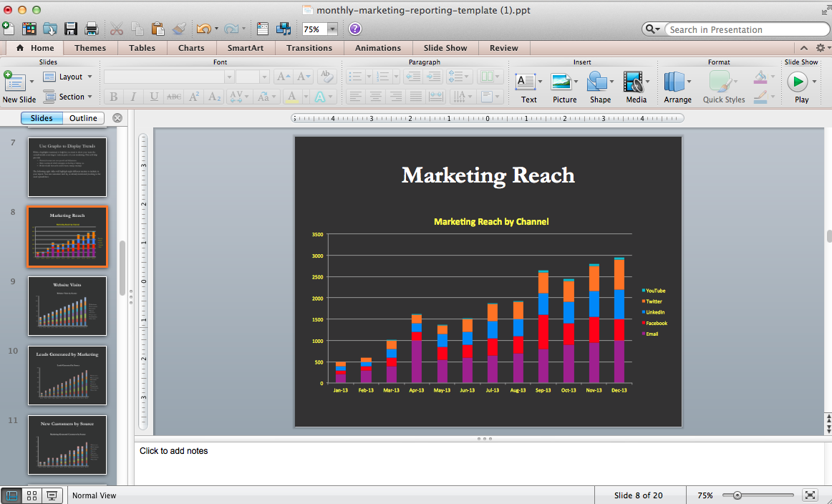Switch to the Transitions tab

(x=309, y=48)
